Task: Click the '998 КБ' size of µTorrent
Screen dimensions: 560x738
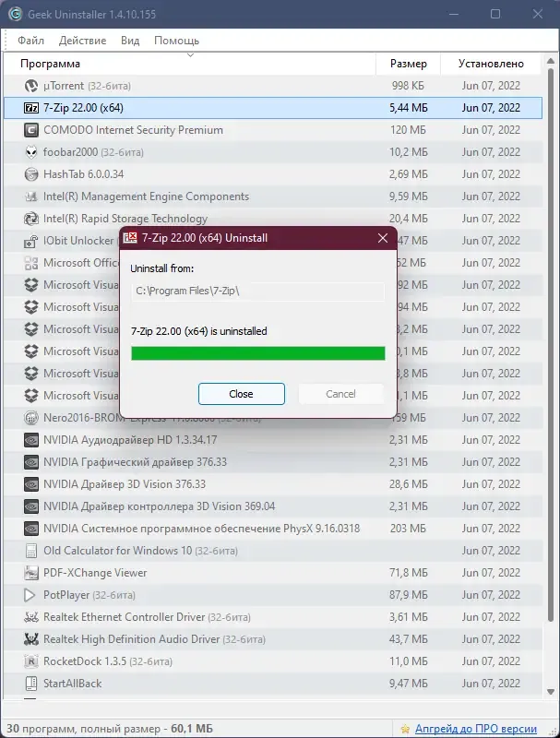Action: tap(408, 86)
